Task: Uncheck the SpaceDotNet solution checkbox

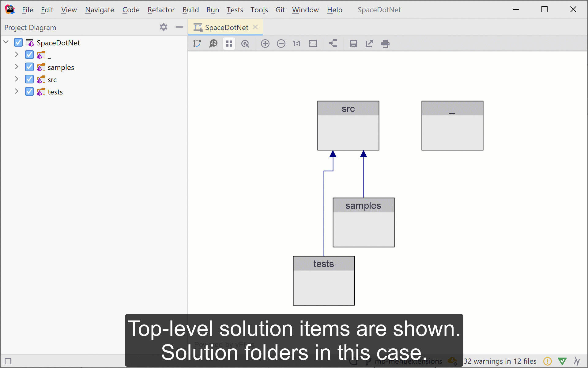Action: point(18,42)
